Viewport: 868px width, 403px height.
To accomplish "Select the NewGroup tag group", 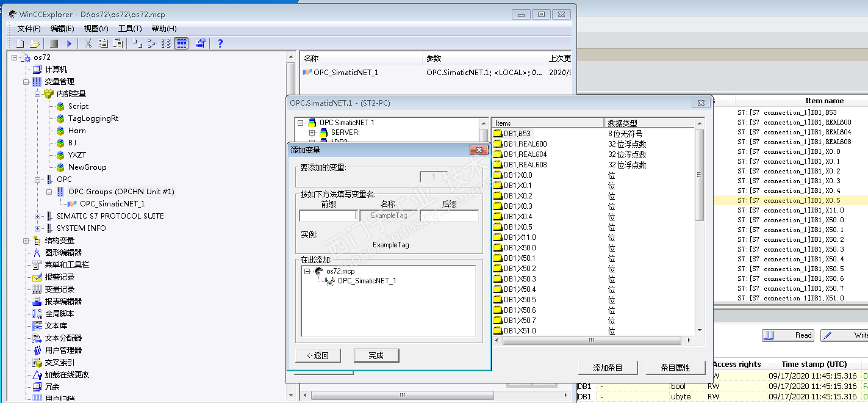I will pos(87,167).
